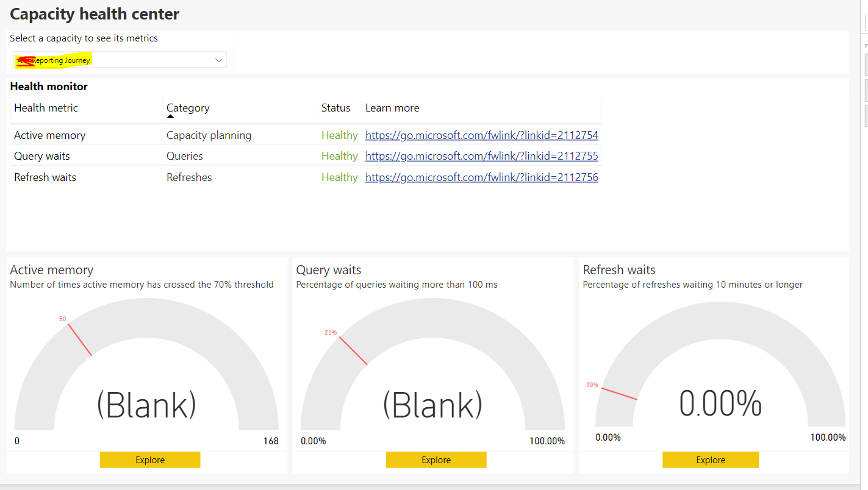Click the Active memory gauge card title

click(52, 270)
